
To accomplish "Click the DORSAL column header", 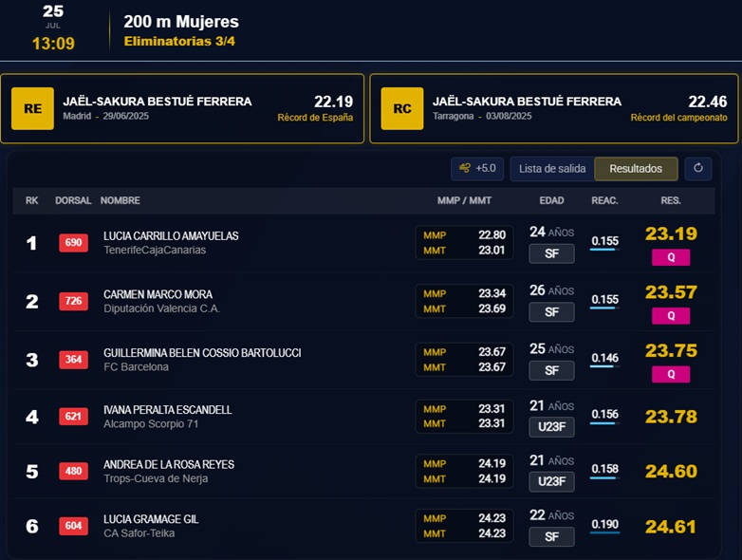I will click(x=73, y=200).
